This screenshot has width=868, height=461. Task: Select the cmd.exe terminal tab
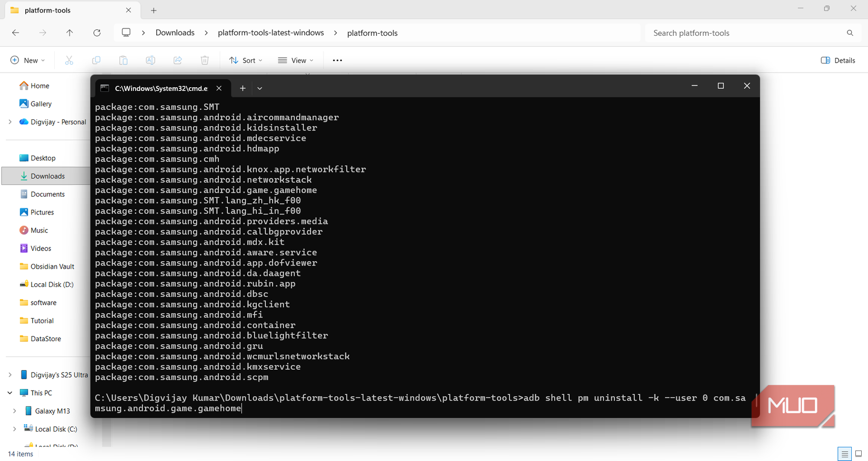[x=162, y=88]
